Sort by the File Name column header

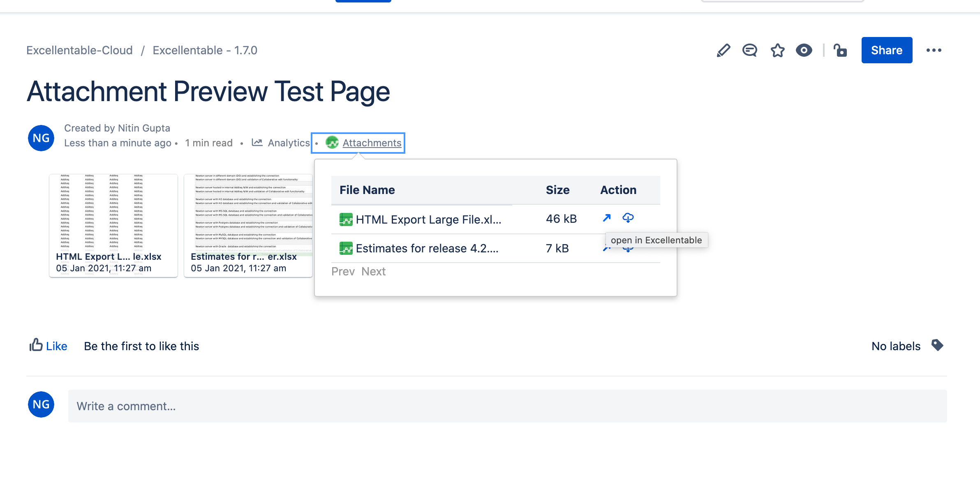367,190
